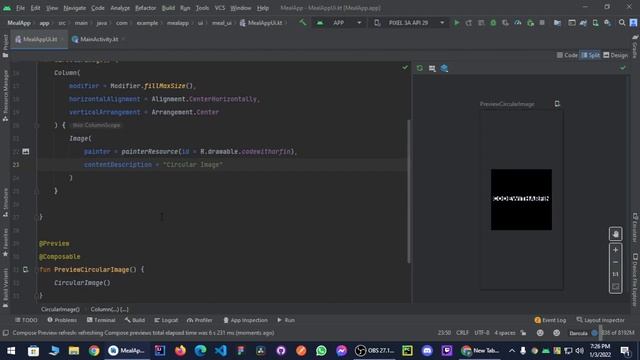The width and height of the screenshot is (640, 360).
Task: Open the Event Log
Action: pos(550,320)
